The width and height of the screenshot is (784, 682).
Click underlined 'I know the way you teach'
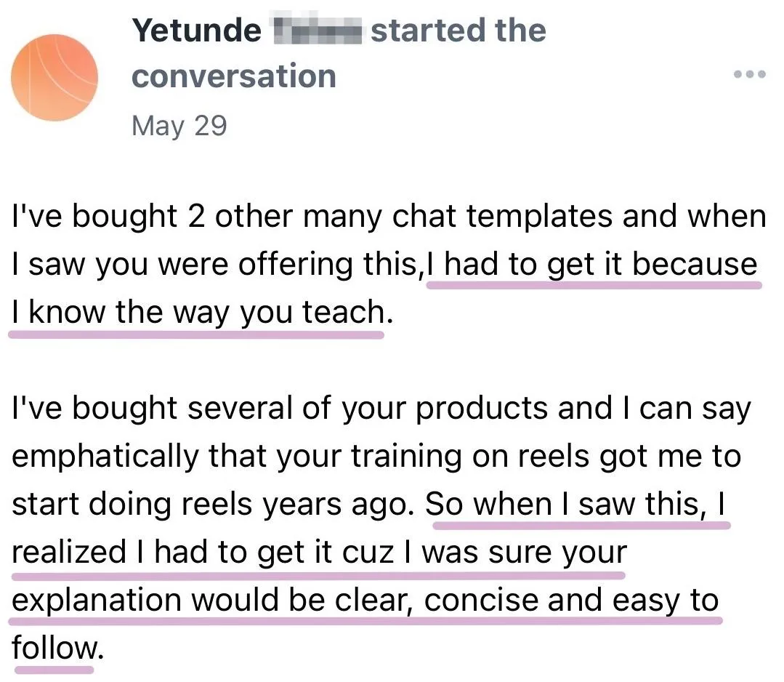(198, 312)
